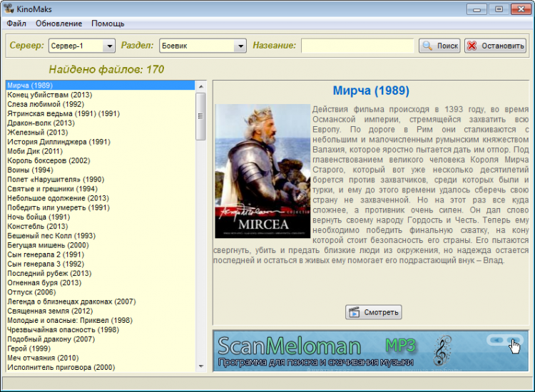The image size is (535, 392).
Task: Click the magnifier icon on Поиск button
Action: [x=427, y=46]
